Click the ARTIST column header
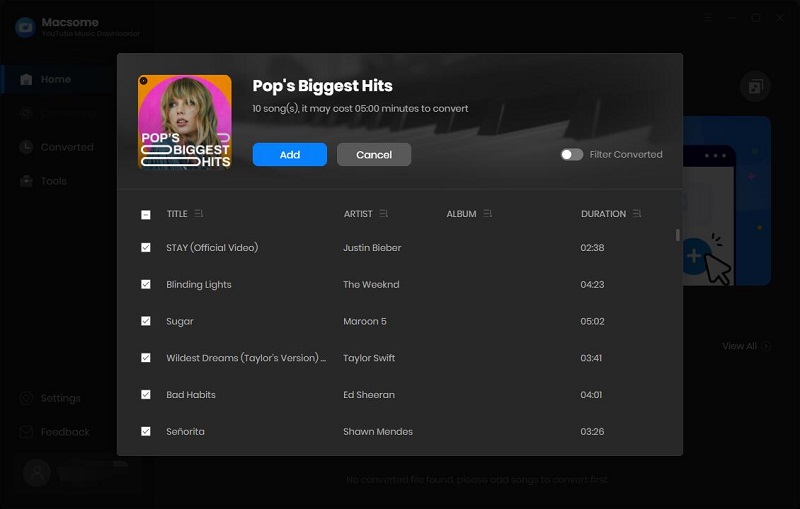800x509 pixels. 358,214
